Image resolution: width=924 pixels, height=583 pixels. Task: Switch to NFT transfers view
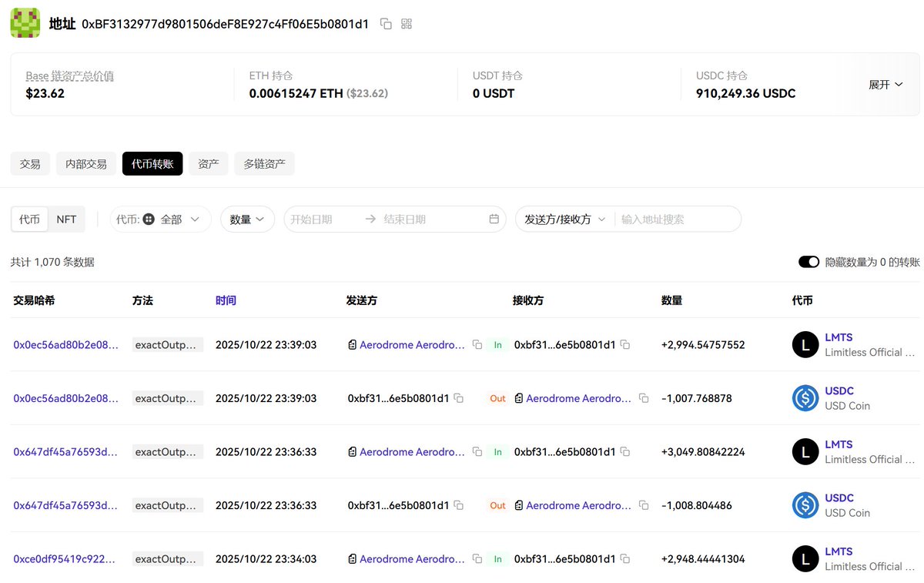67,219
